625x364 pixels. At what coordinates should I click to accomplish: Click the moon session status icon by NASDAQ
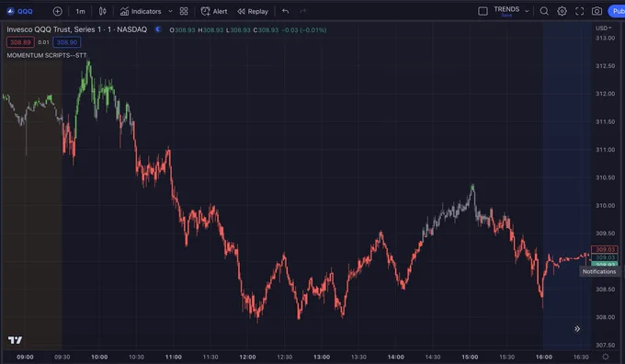pos(158,29)
